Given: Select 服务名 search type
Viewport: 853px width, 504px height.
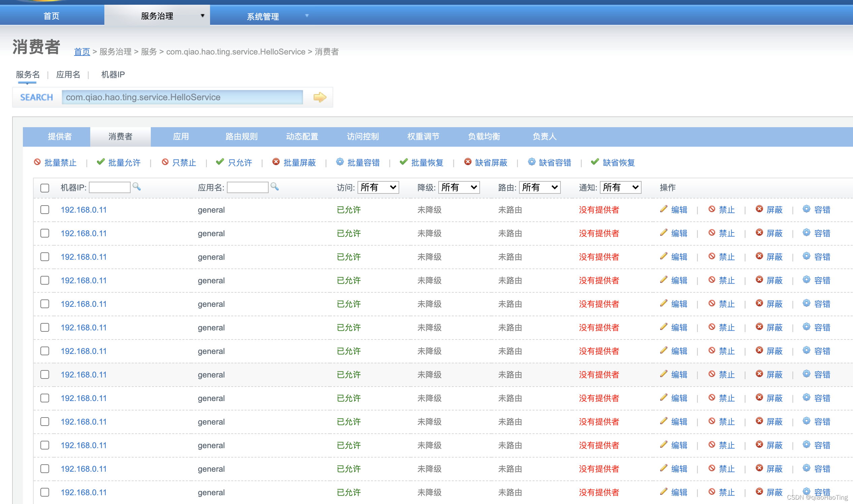Looking at the screenshot, I should 28,74.
